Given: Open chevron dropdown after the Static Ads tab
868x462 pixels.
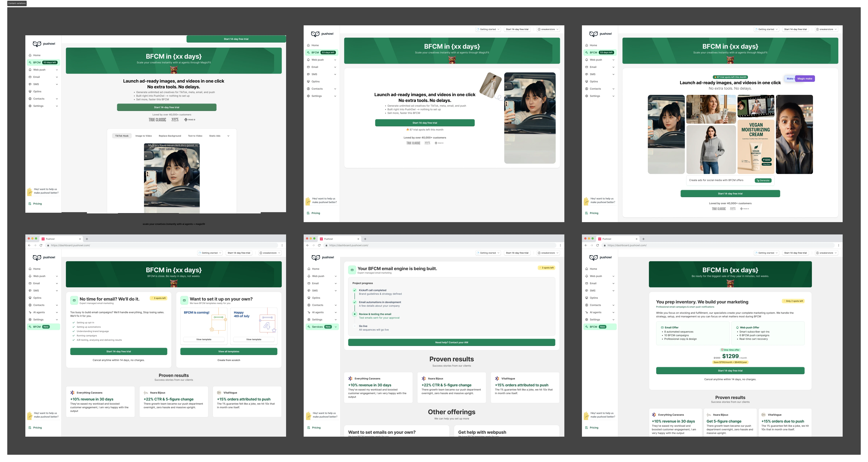Looking at the screenshot, I should (x=228, y=136).
